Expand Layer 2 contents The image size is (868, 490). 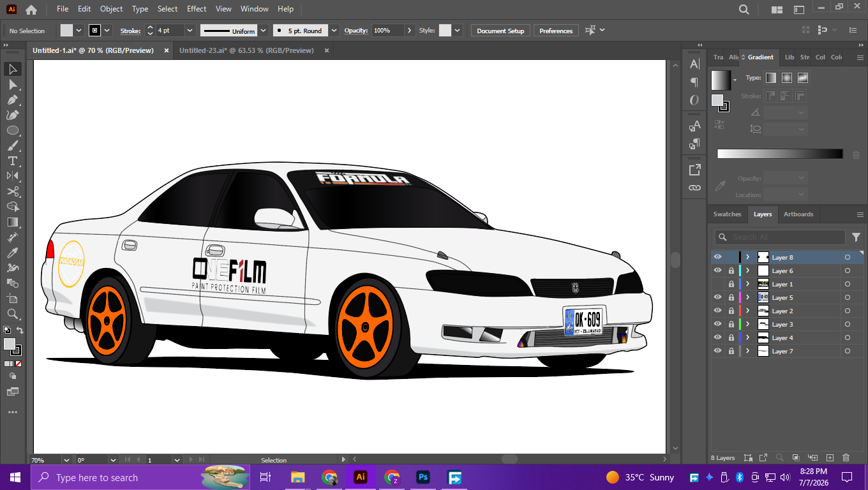click(x=747, y=311)
